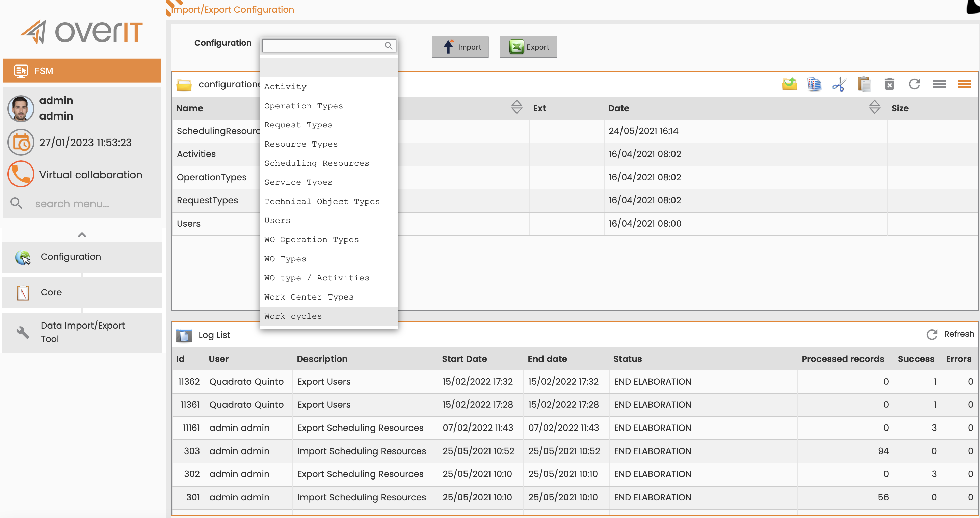
Task: Click the sidebar search magnifier icon
Action: (x=16, y=203)
